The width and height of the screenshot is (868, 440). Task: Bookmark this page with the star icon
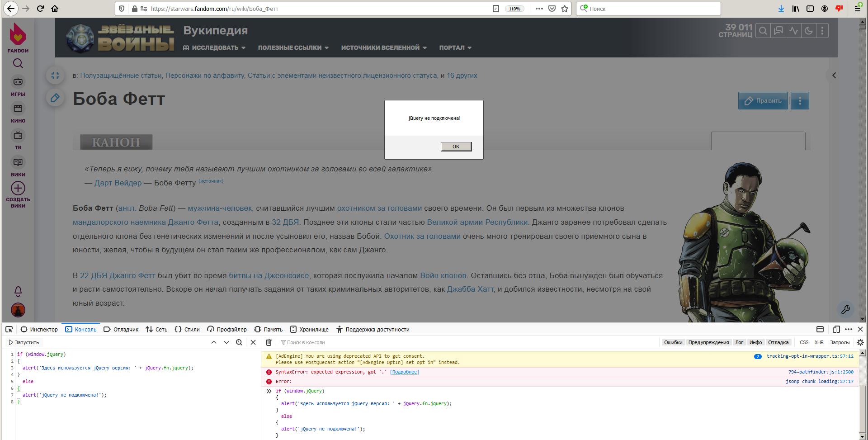coord(565,9)
